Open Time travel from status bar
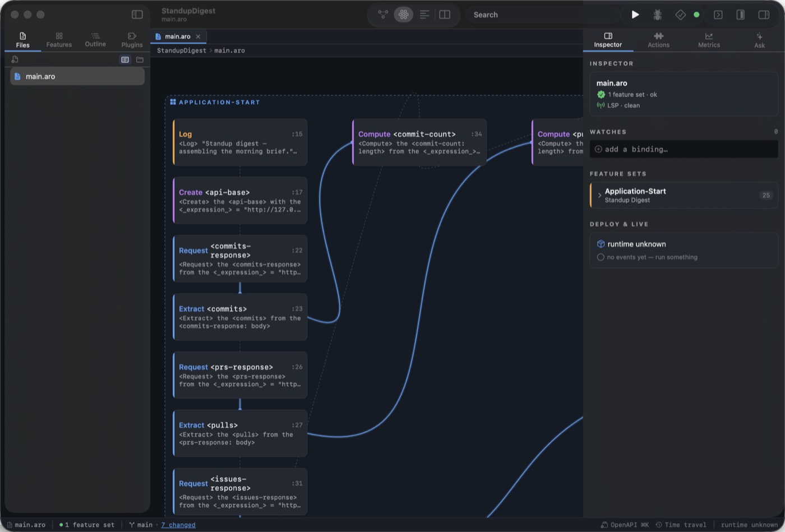 (681, 525)
